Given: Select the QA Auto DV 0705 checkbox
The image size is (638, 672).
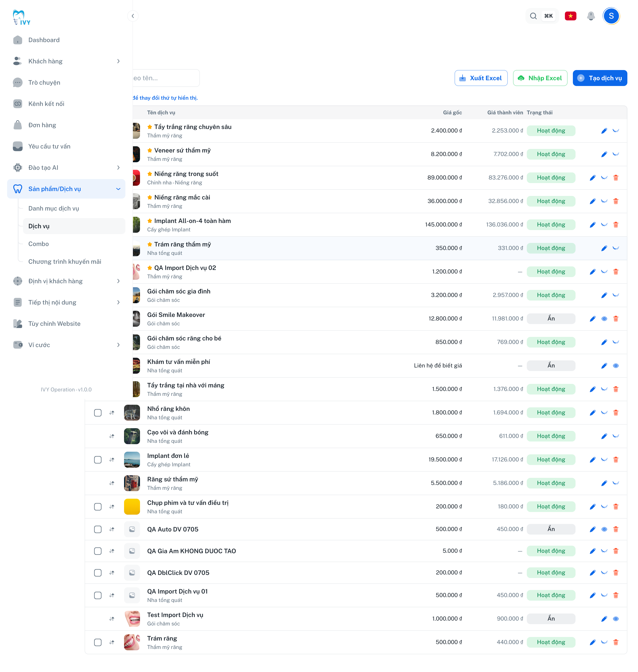Looking at the screenshot, I should coord(98,529).
